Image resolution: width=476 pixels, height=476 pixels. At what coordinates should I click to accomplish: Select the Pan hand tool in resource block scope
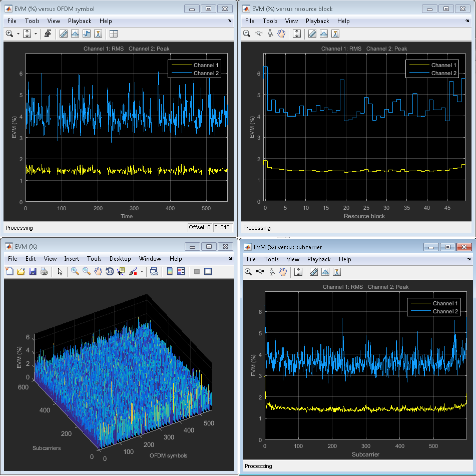pos(281,34)
